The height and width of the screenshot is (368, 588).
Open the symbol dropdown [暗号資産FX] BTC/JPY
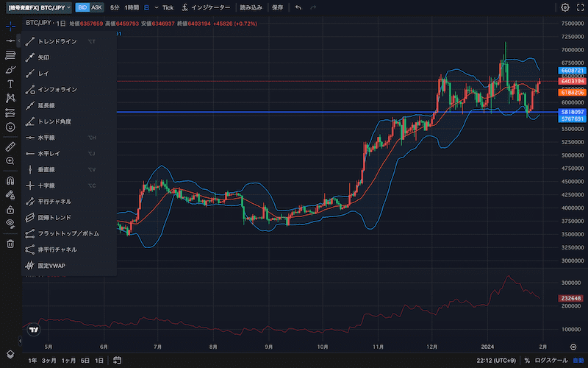pyautogui.click(x=39, y=7)
